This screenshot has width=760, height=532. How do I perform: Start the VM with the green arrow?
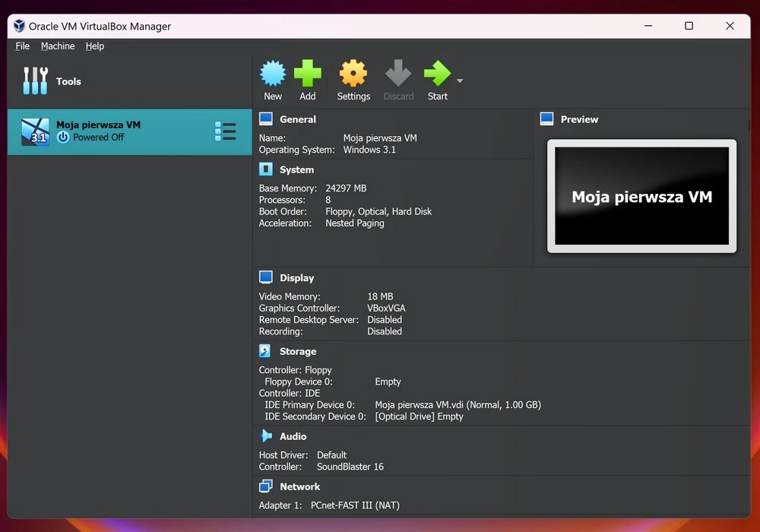(437, 73)
